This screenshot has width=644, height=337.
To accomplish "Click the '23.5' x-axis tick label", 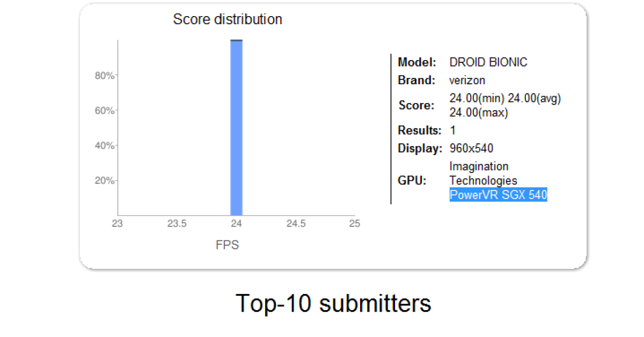I will (x=177, y=224).
